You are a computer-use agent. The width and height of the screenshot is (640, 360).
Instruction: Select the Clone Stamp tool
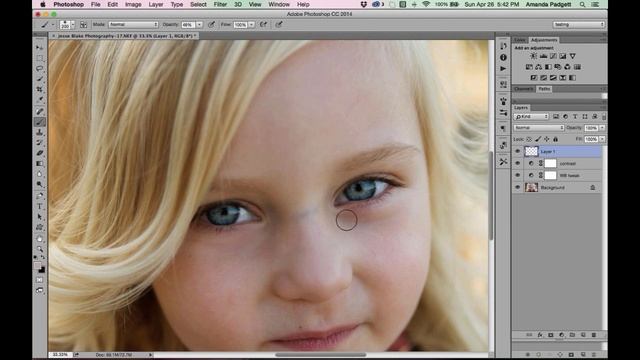coord(40,132)
